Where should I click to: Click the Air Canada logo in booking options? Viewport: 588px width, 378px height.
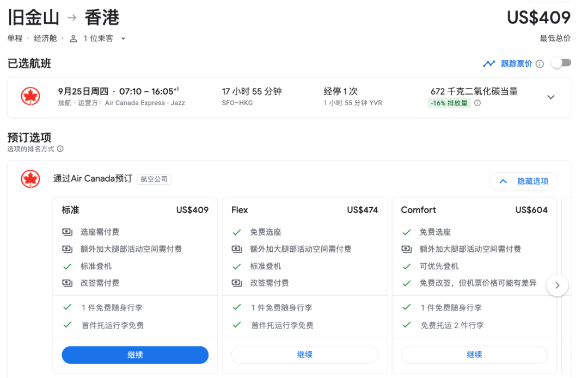coord(30,178)
